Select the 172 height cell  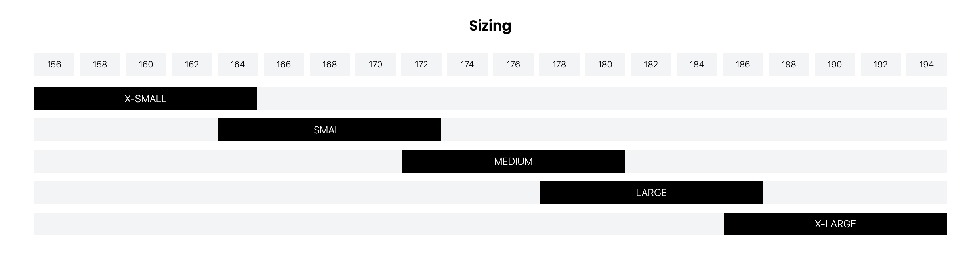[421, 64]
